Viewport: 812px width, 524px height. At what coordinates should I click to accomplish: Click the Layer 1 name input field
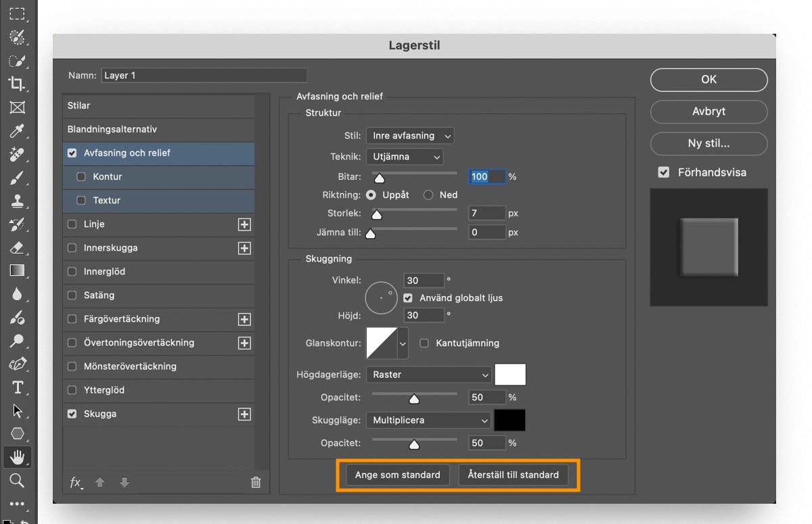(x=203, y=75)
